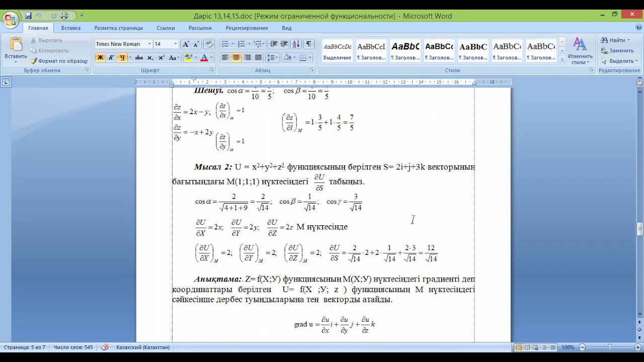Image resolution: width=644 pixels, height=362 pixels.
Task: Switch to Рецензирование tab
Action: 247,28
